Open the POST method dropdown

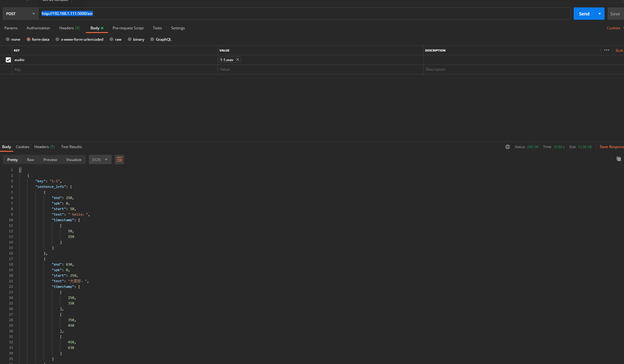[x=20, y=14]
